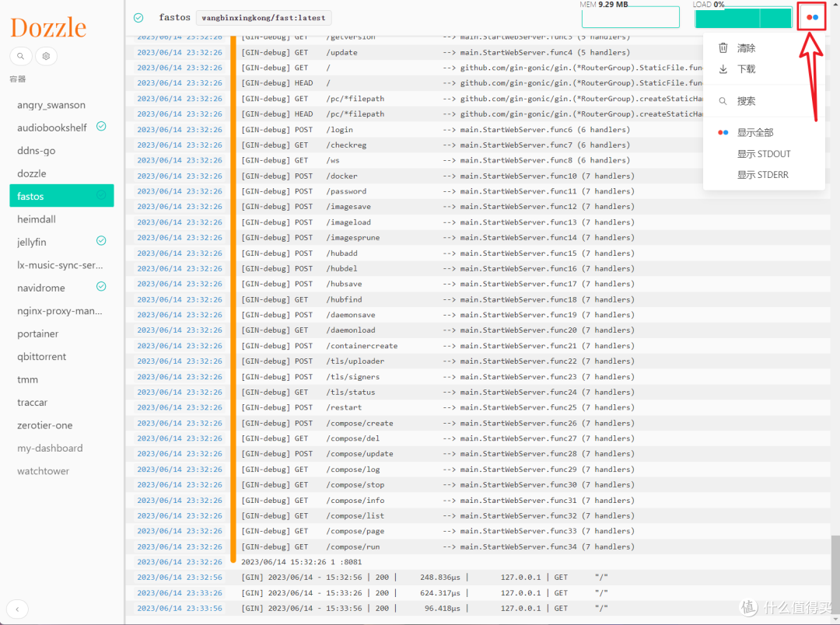
Task: Select 显示 STDOUT to show only stdout logs
Action: tap(763, 153)
